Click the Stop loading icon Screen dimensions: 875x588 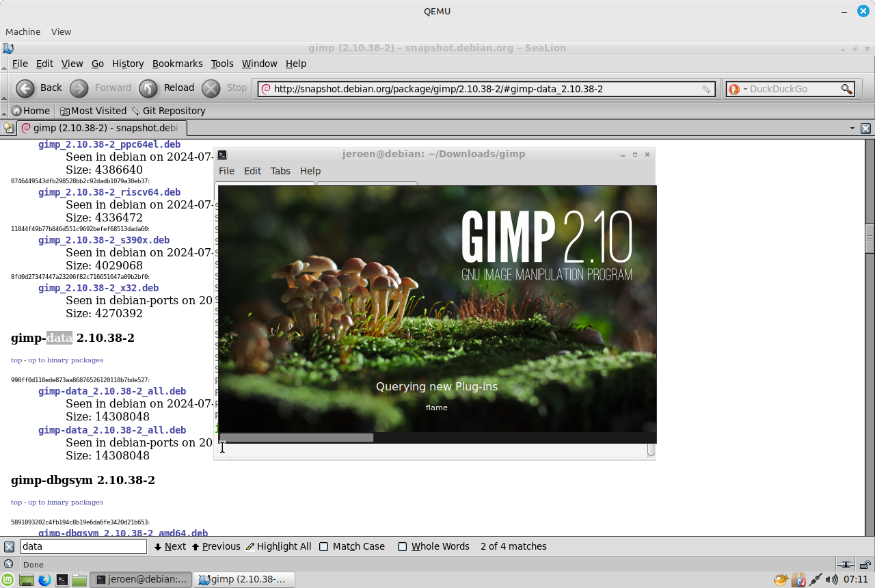pyautogui.click(x=211, y=88)
